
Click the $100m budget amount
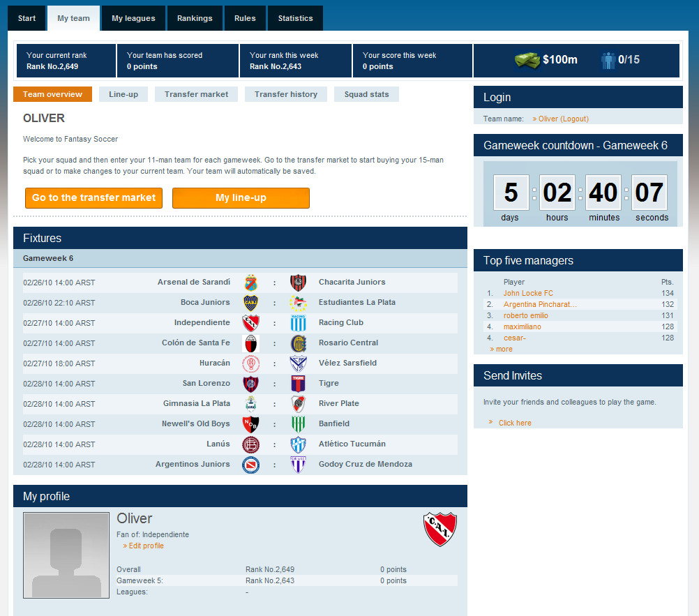[x=560, y=60]
